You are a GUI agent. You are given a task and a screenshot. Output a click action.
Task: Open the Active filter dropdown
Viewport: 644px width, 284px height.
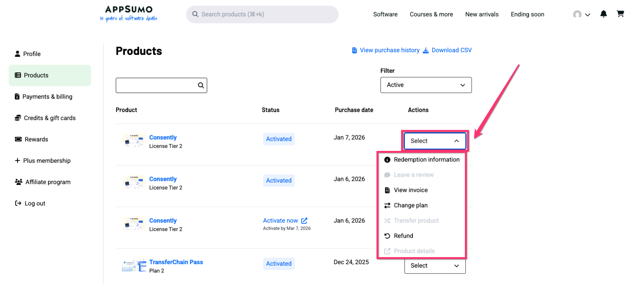(426, 85)
